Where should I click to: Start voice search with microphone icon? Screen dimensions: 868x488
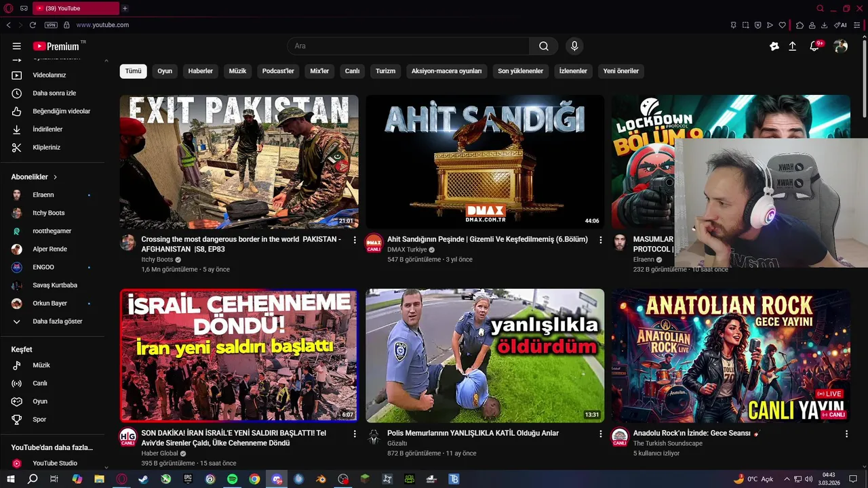click(574, 46)
